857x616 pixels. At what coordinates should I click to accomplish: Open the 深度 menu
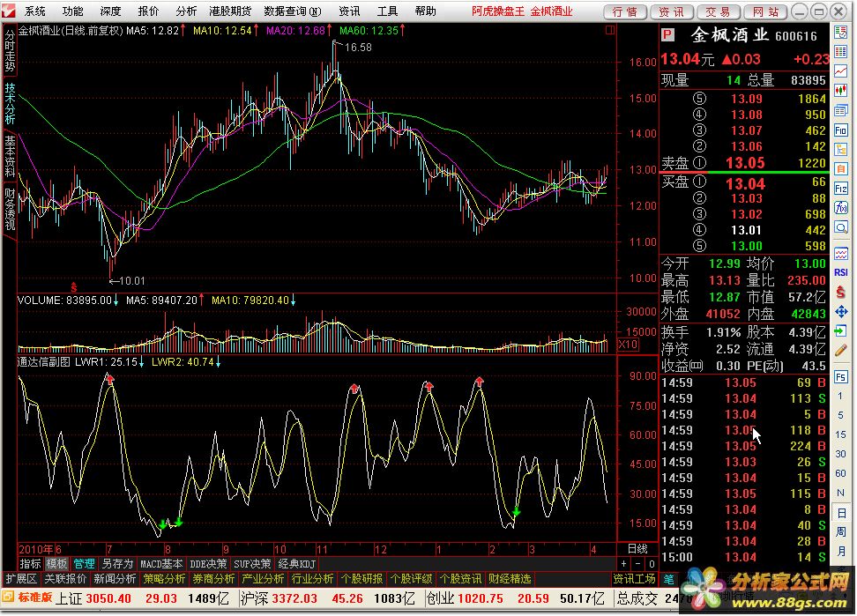pos(110,11)
